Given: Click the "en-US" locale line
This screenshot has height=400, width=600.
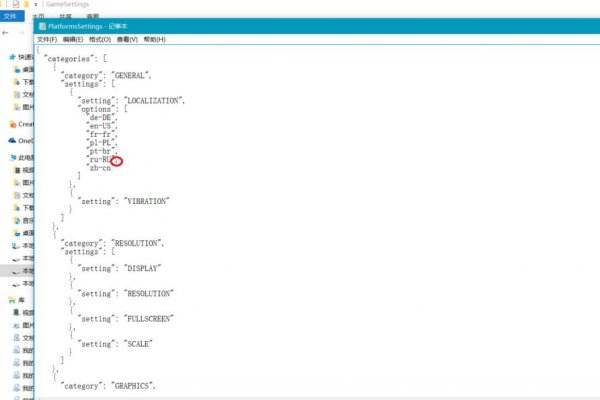Looking at the screenshot, I should pyautogui.click(x=102, y=126).
